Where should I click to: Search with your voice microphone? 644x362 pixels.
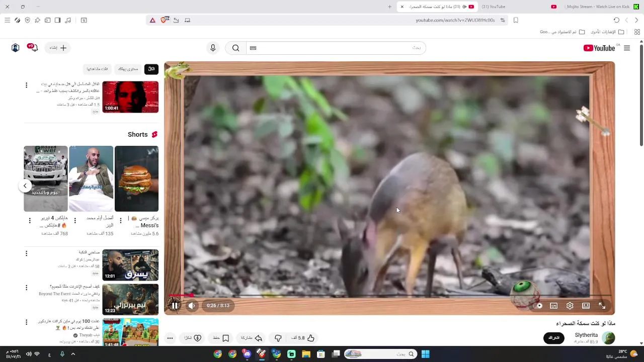point(213,48)
